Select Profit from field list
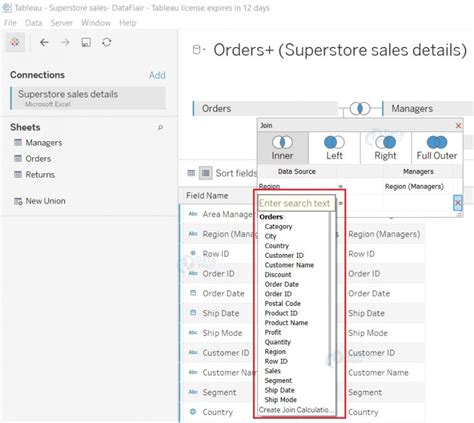The height and width of the screenshot is (423, 474). (273, 333)
